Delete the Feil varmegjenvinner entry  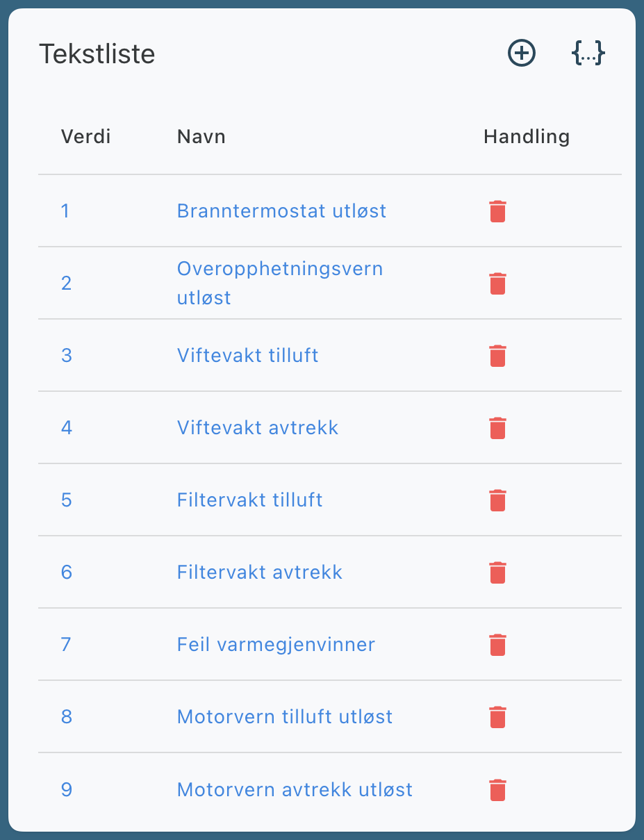pos(497,645)
